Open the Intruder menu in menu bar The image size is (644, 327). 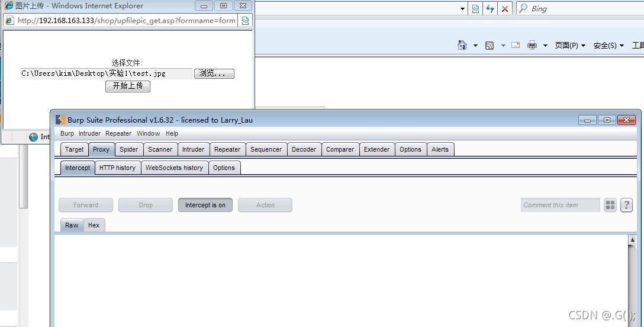[x=89, y=133]
